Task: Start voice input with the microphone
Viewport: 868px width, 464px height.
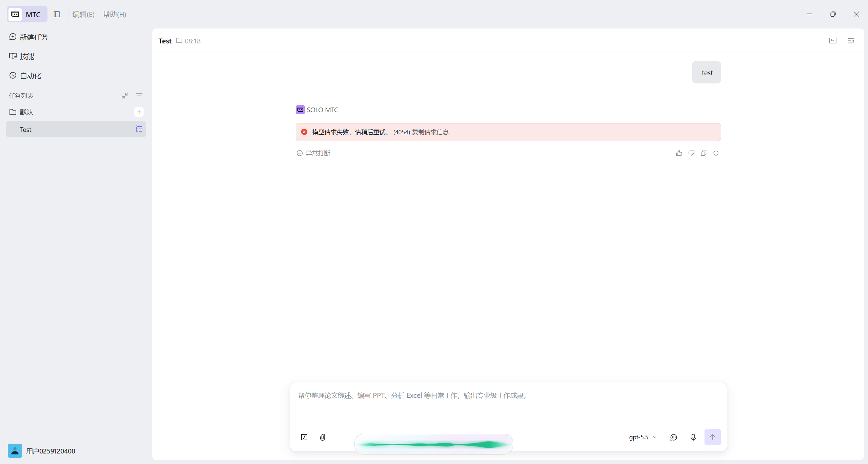Action: (693, 437)
